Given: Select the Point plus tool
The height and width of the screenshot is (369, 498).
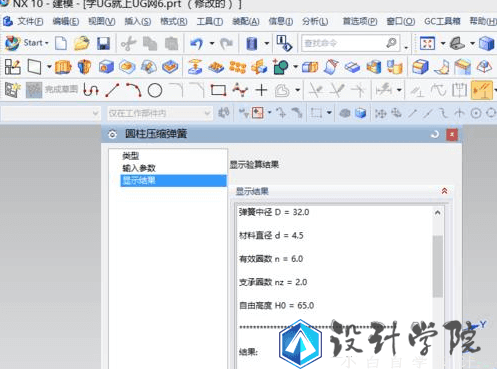Looking at the screenshot, I should [x=261, y=90].
